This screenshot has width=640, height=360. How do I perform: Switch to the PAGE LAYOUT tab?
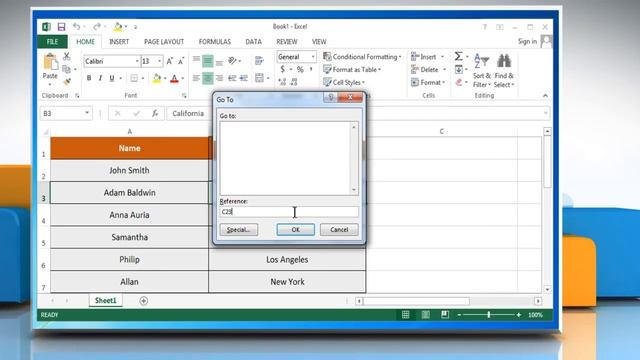pyautogui.click(x=164, y=42)
